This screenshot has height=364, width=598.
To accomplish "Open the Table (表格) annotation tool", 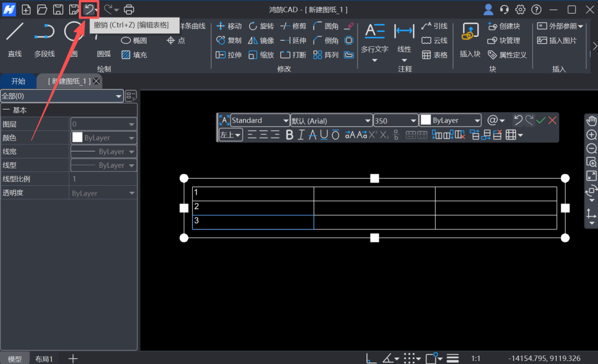I will point(434,55).
